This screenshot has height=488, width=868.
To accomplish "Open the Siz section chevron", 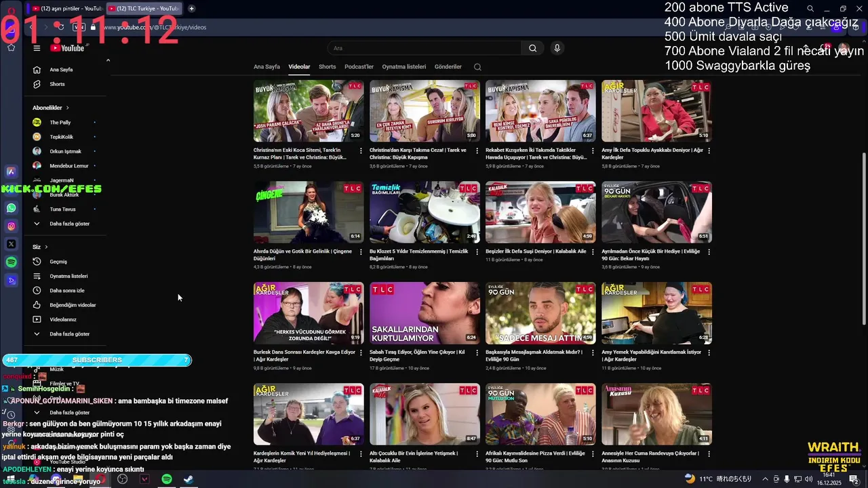I will pos(46,247).
